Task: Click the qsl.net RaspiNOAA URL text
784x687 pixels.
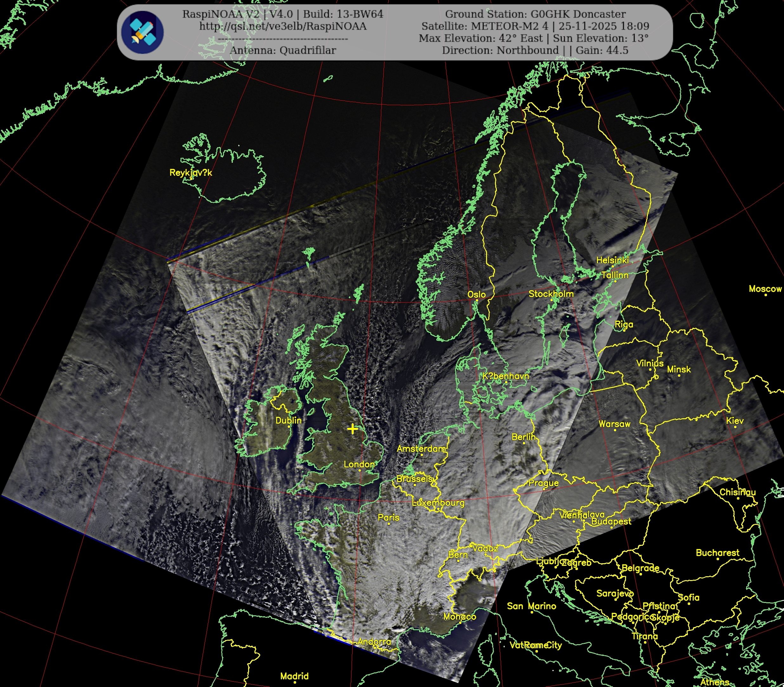Action: coord(283,26)
